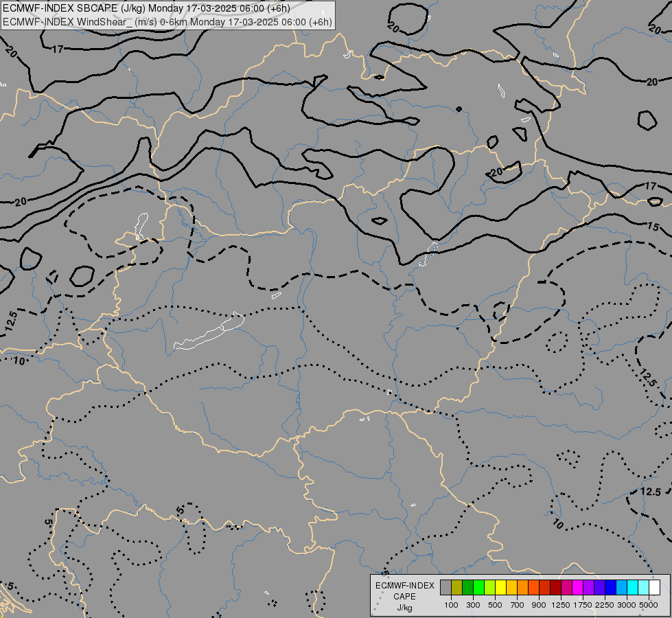Click the WindShear 0-6km title line

[167, 21]
